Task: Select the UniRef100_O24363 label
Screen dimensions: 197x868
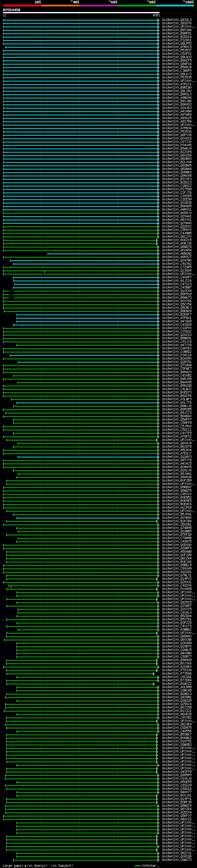Action: click(x=176, y=108)
